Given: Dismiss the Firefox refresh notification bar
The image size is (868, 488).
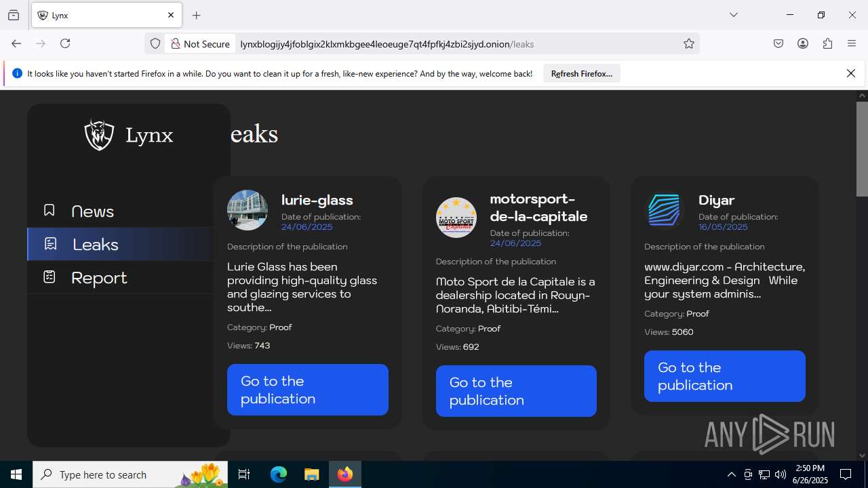Looking at the screenshot, I should pos(851,73).
